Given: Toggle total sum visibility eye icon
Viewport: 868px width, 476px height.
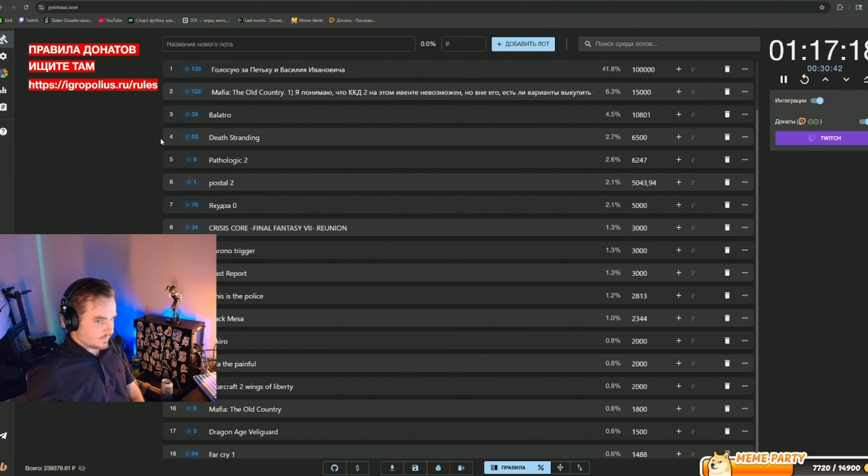Looking at the screenshot, I should pos(82,468).
